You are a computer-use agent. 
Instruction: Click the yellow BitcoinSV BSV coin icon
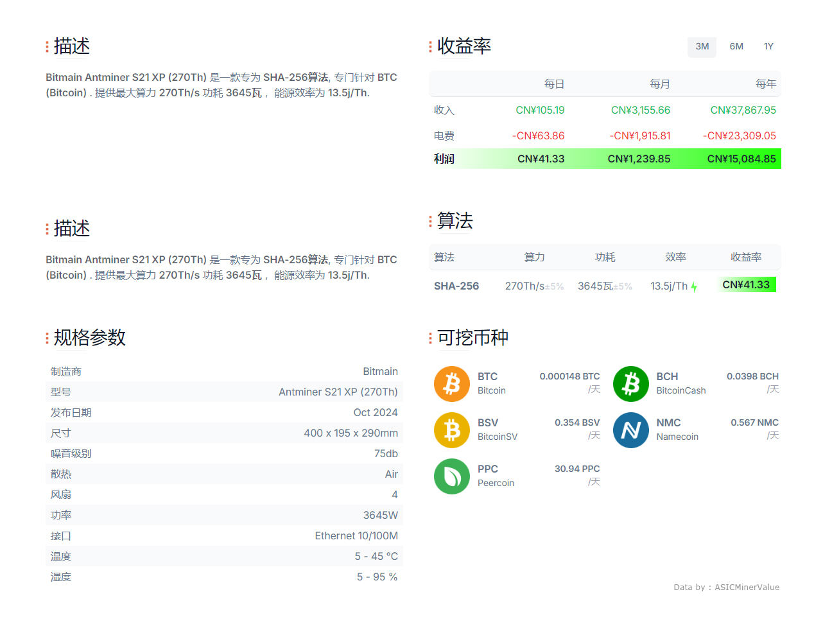[452, 430]
